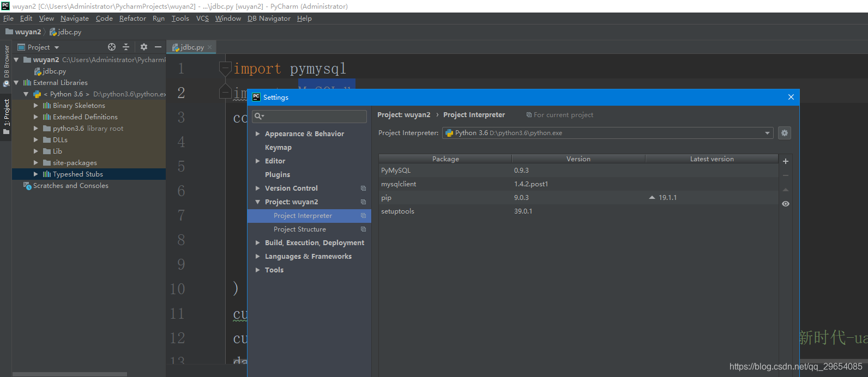Expand Build, Execution, Deployment settings
This screenshot has height=377, width=868.
pyautogui.click(x=257, y=243)
